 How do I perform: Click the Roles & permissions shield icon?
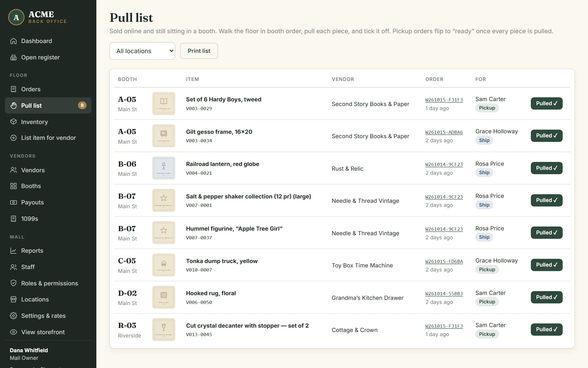tap(13, 283)
